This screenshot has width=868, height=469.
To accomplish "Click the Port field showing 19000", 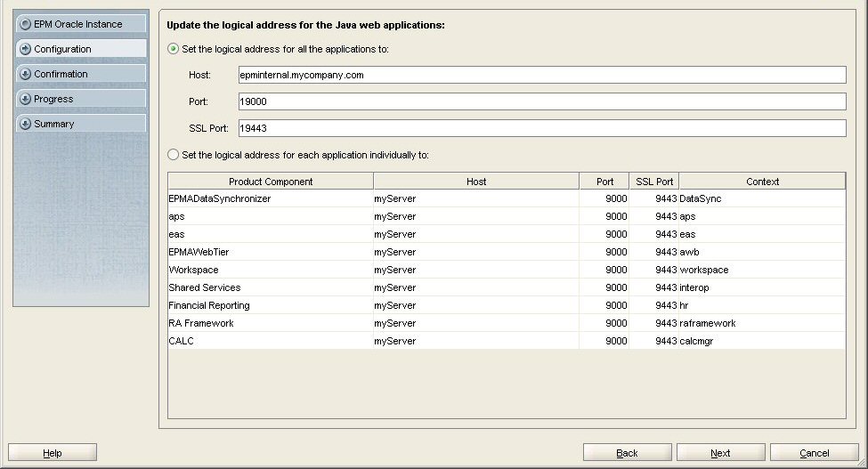I will [542, 101].
